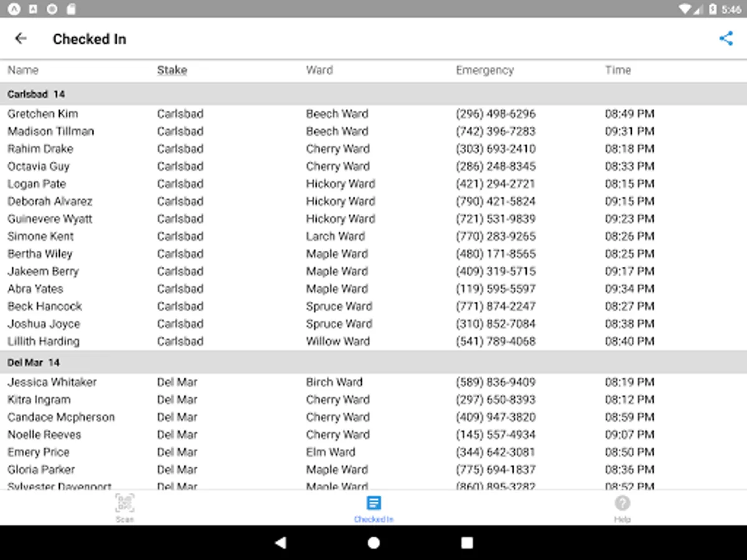Select Noelle Reeves name
The image size is (747, 560).
click(44, 434)
